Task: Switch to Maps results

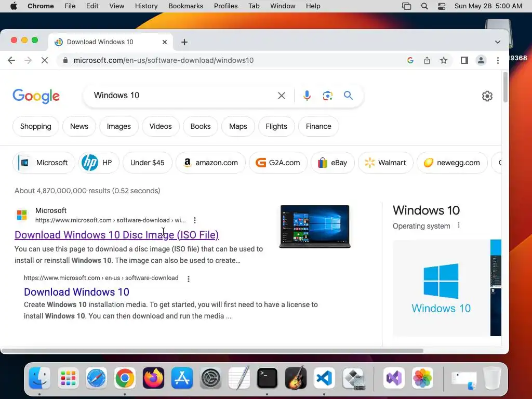Action: coord(238,126)
